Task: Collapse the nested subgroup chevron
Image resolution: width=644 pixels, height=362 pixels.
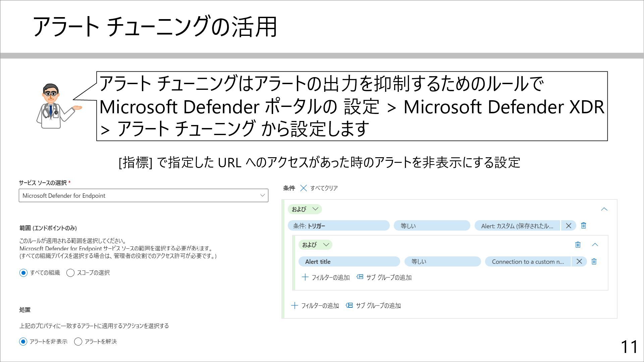Action: 595,245
